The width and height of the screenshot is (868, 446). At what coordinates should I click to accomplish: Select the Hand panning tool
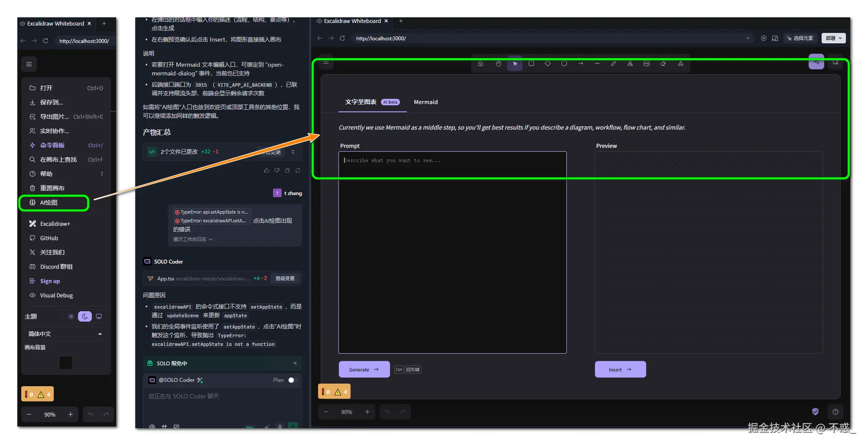(498, 64)
